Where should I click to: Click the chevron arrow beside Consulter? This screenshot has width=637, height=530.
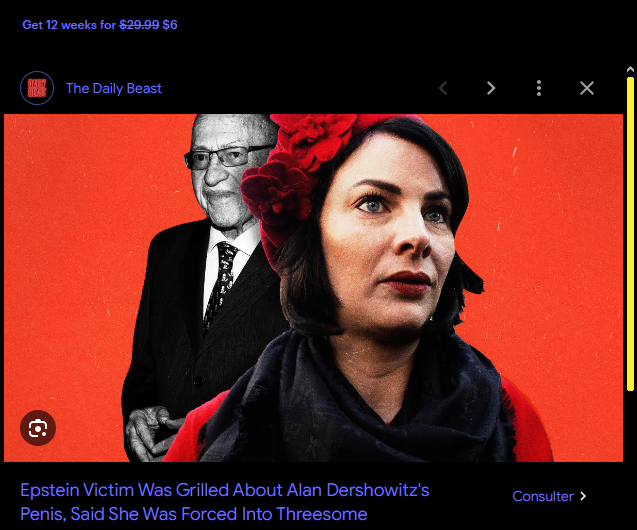coord(583,496)
